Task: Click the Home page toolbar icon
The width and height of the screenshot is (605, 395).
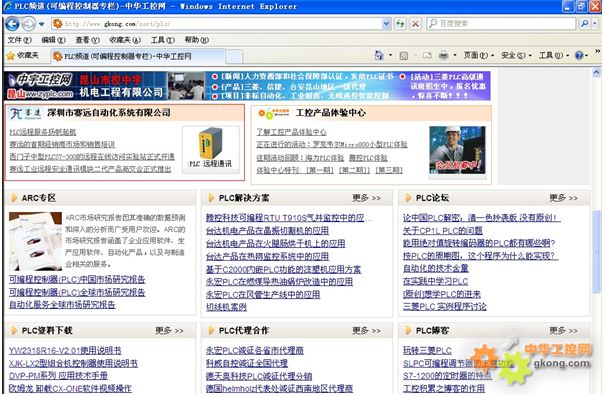Action: 379,56
